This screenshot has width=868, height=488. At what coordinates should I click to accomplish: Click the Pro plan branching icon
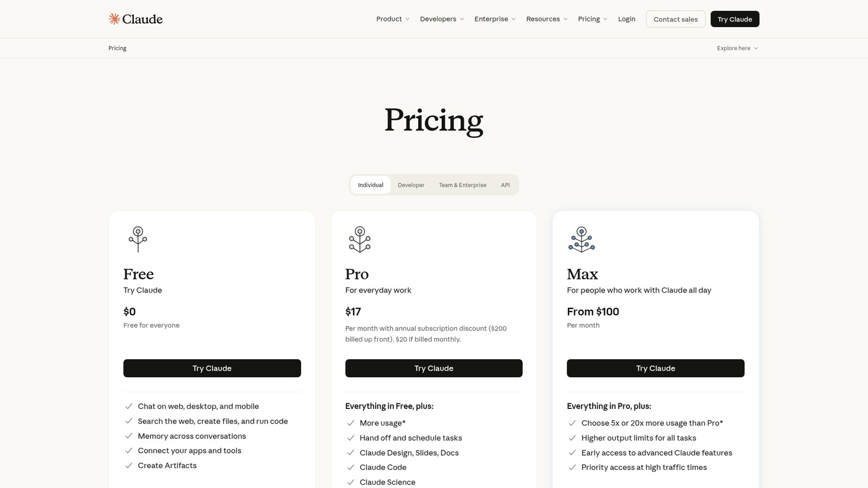(x=359, y=239)
